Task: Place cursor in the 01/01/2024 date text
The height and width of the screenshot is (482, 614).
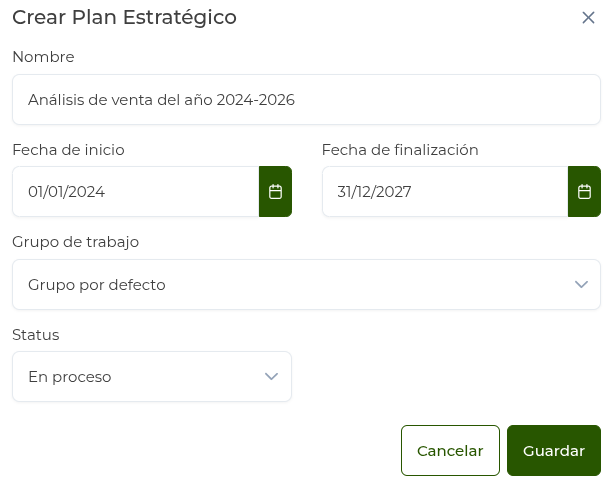Action: pyautogui.click(x=67, y=192)
